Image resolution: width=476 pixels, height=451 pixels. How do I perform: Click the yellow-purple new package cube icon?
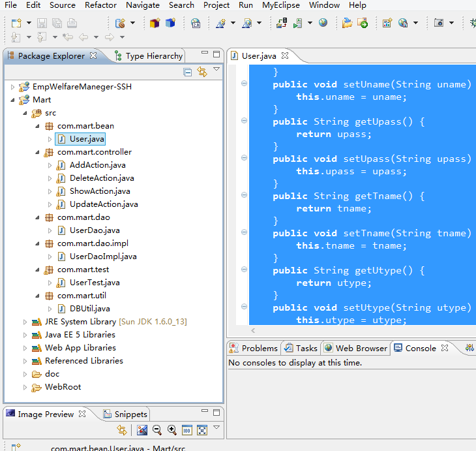click(155, 23)
